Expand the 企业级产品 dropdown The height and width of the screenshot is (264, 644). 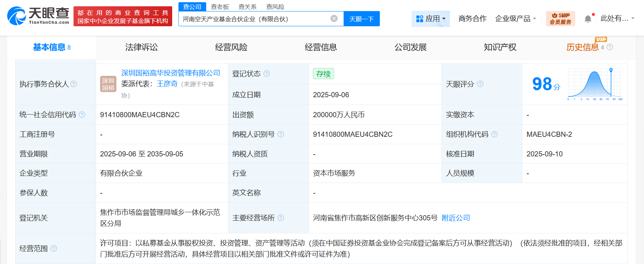tap(515, 19)
